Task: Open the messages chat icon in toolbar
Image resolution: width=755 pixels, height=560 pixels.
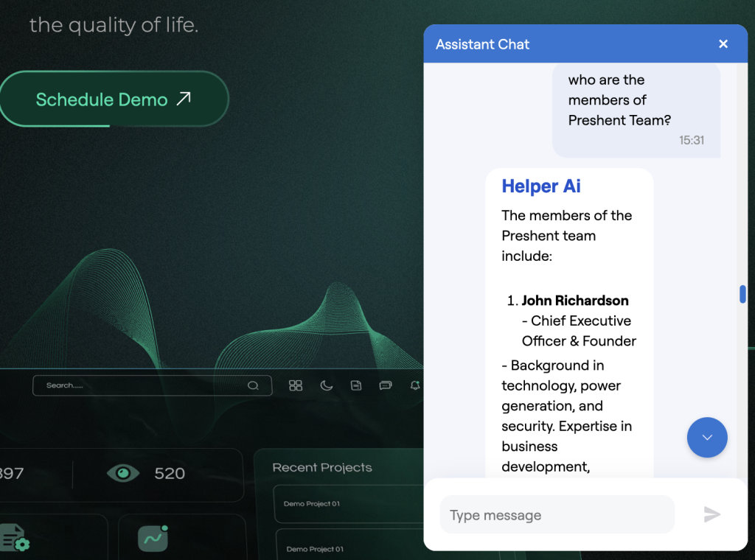Action: 385,385
